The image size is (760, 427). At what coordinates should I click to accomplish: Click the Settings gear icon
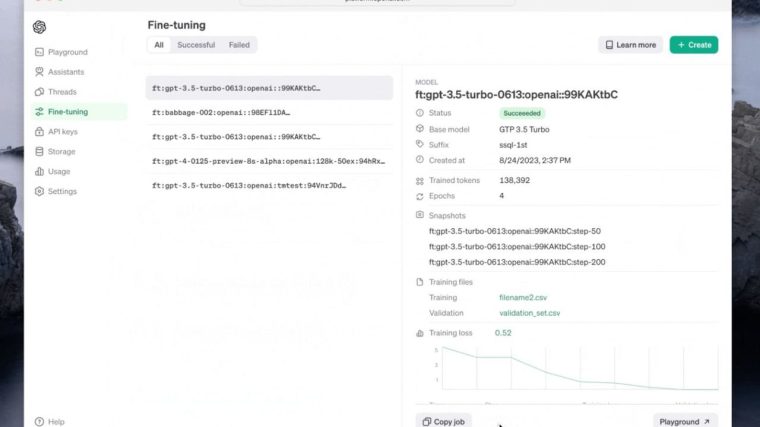[x=39, y=191]
